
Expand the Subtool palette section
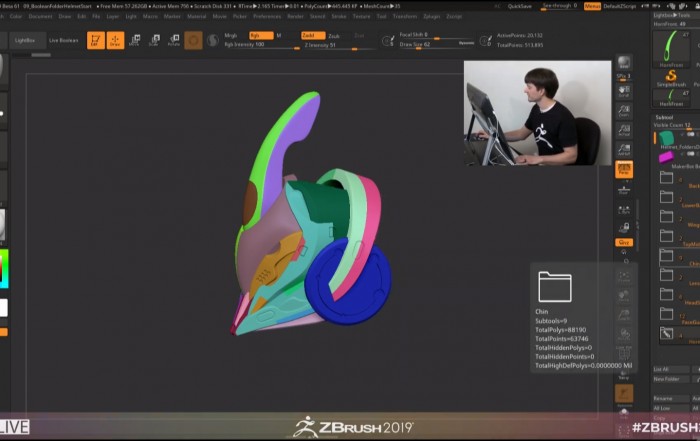click(x=666, y=116)
